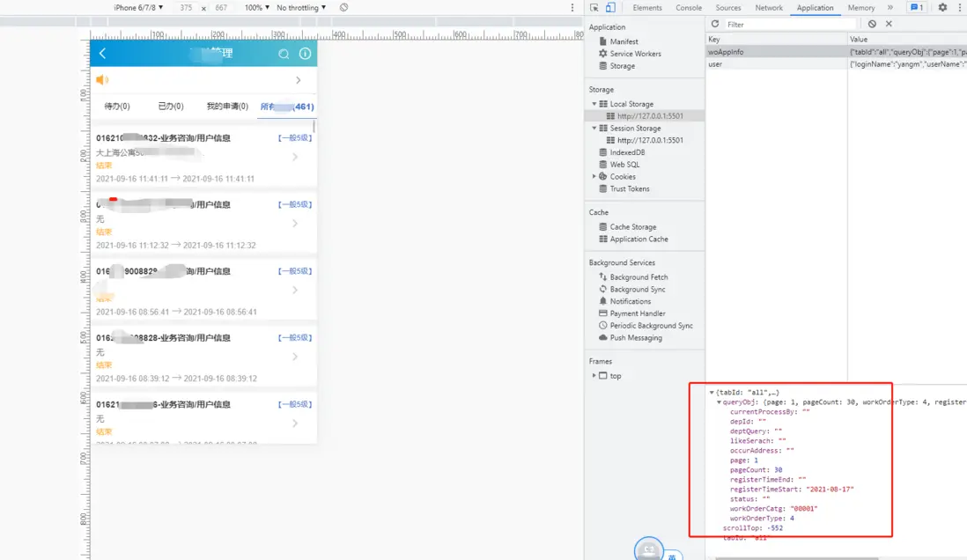Select the woAppInfo key row
Screen dimensions: 967x560
coord(777,52)
